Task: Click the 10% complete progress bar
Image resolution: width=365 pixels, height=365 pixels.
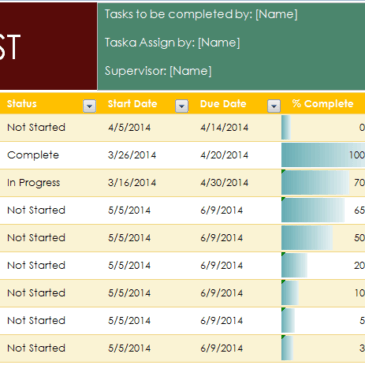Action: point(290,293)
